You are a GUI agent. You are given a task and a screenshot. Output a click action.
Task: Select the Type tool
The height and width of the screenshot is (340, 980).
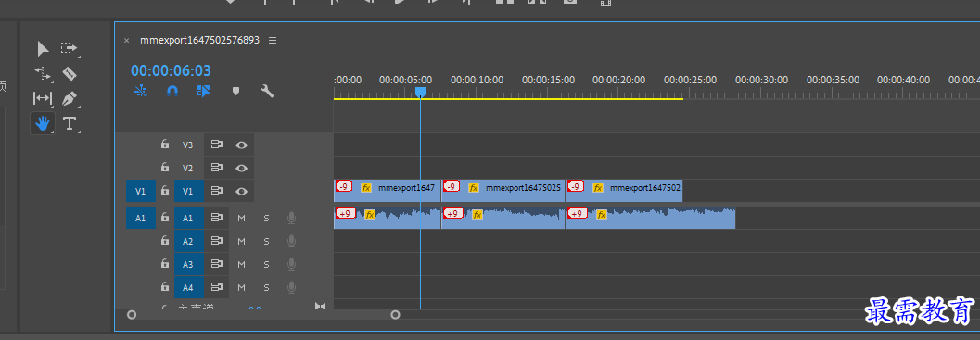(70, 123)
